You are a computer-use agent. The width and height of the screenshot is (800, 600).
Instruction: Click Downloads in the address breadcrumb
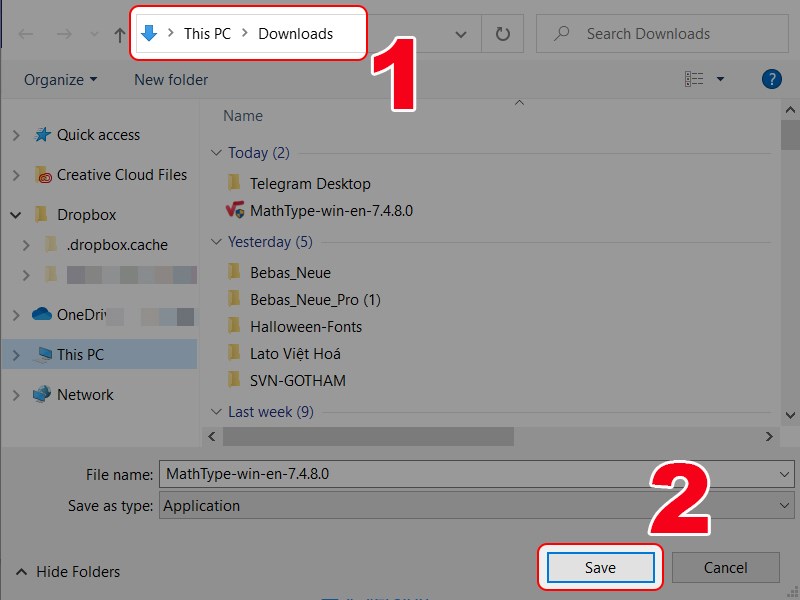point(295,33)
